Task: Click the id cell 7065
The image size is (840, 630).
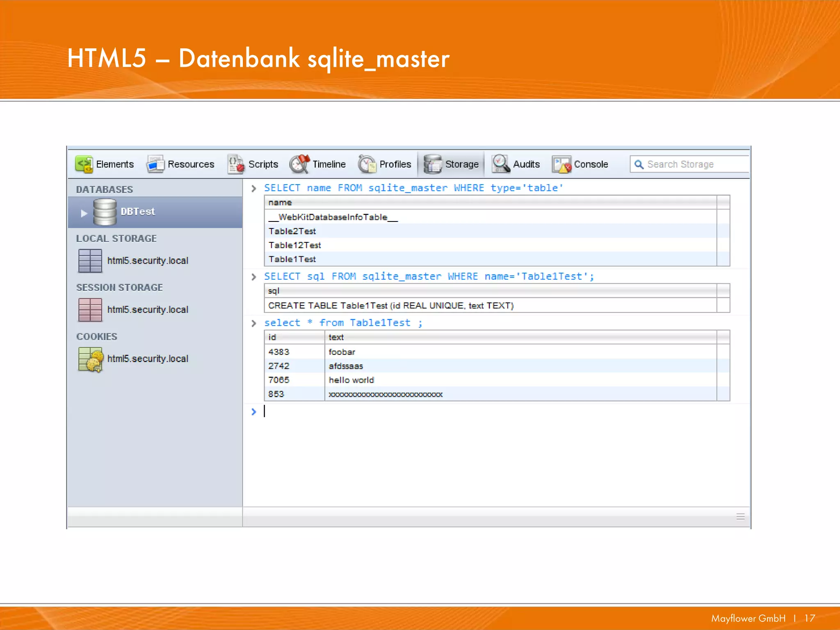Action: (x=294, y=380)
